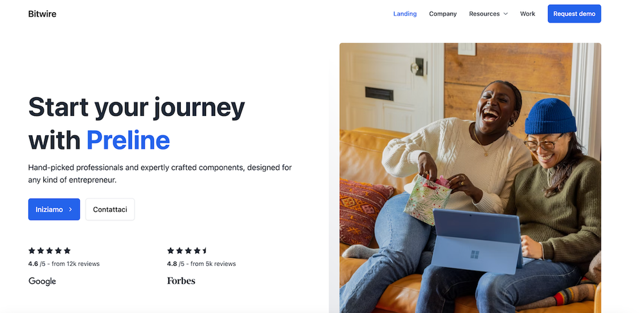Go to the Company page

tap(443, 14)
